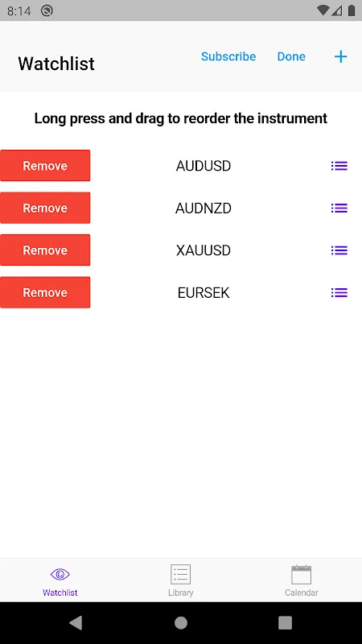Screen dimensions: 362x644
Task: Tap the Subscribe link
Action: click(228, 56)
